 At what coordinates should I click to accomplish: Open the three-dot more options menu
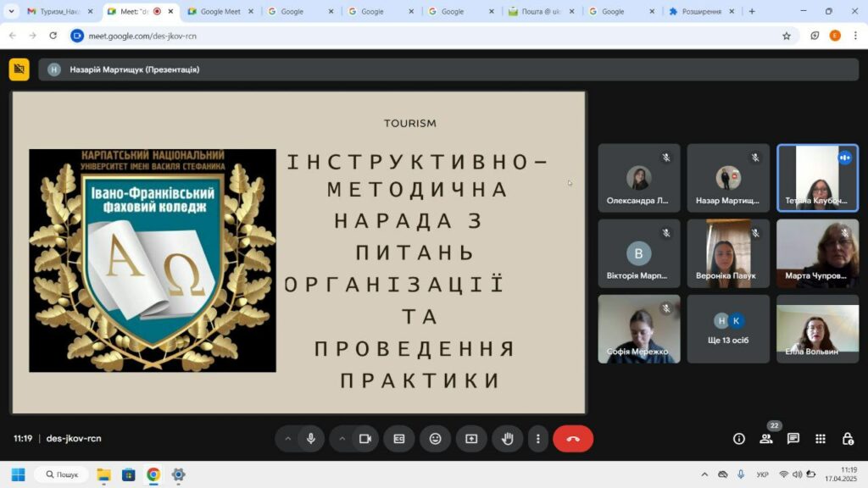pyautogui.click(x=537, y=439)
